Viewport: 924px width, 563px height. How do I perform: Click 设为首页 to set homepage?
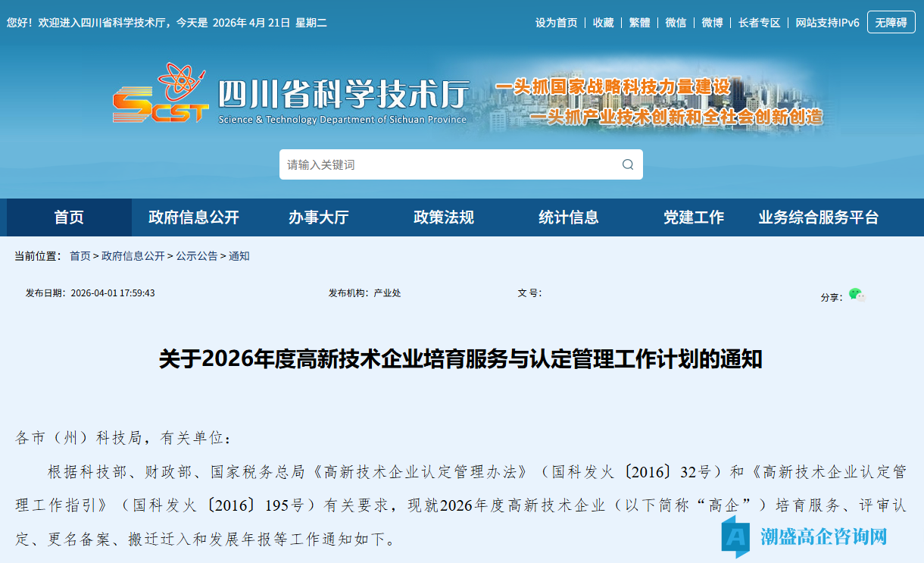556,22
